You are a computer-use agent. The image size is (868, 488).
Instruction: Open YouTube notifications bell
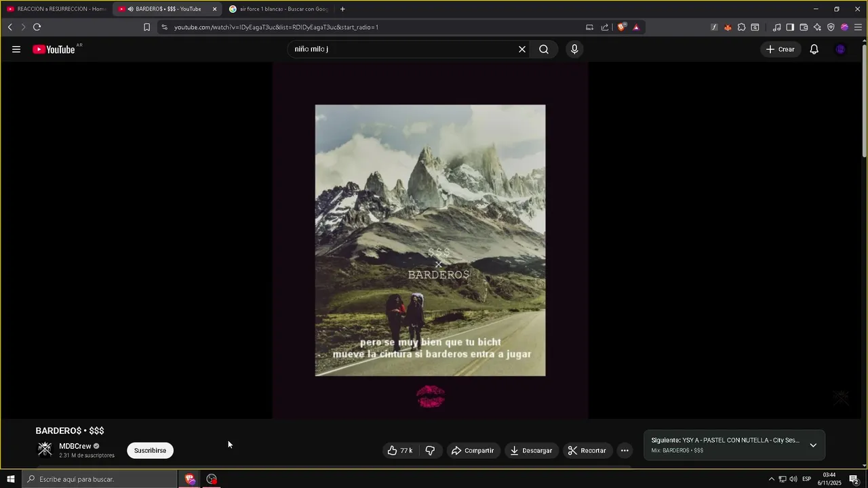(x=814, y=49)
